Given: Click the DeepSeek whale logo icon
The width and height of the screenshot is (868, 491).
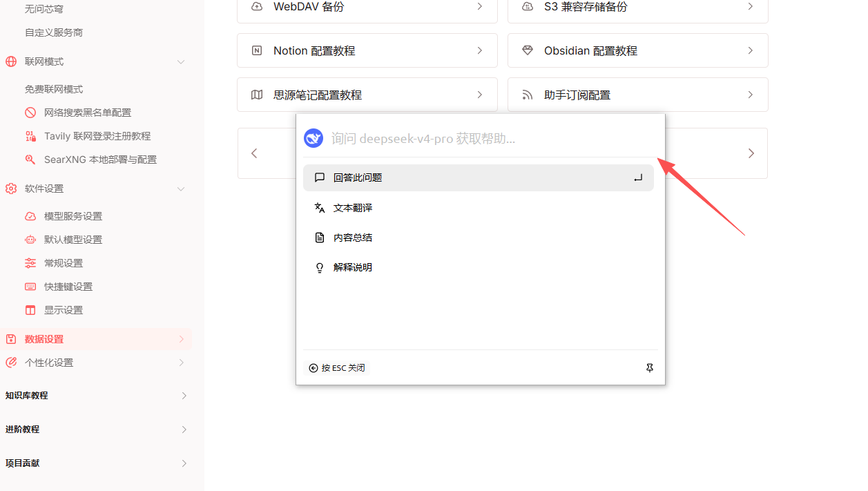Looking at the screenshot, I should click(x=314, y=138).
